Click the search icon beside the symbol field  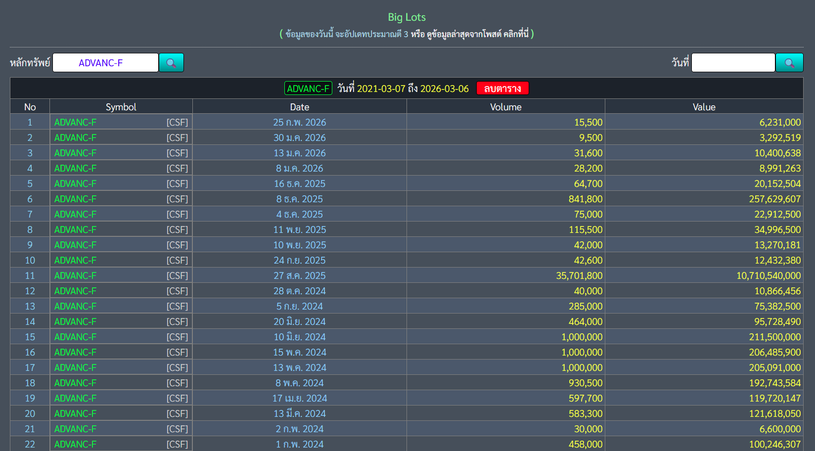171,63
